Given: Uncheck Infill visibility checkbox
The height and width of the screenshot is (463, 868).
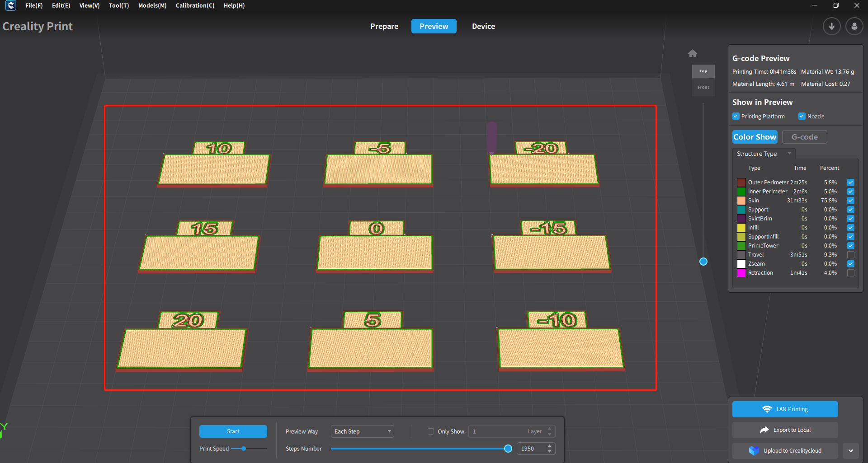Looking at the screenshot, I should pos(851,228).
